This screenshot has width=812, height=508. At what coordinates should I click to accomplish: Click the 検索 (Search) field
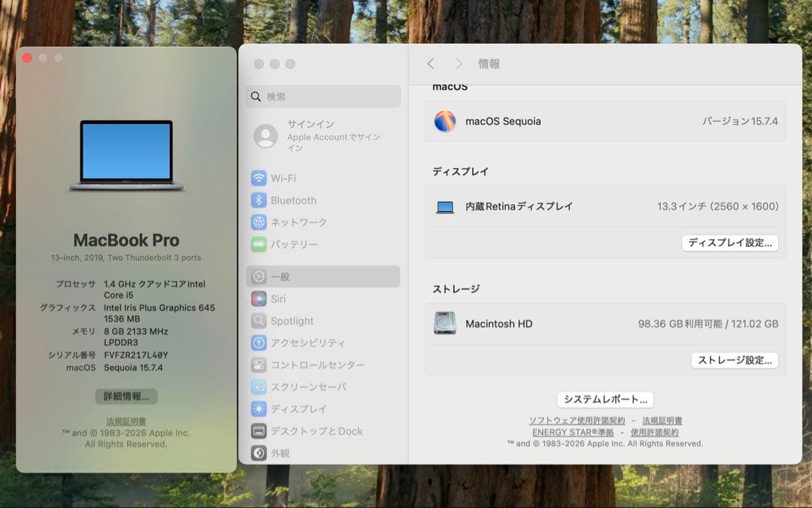pos(323,96)
